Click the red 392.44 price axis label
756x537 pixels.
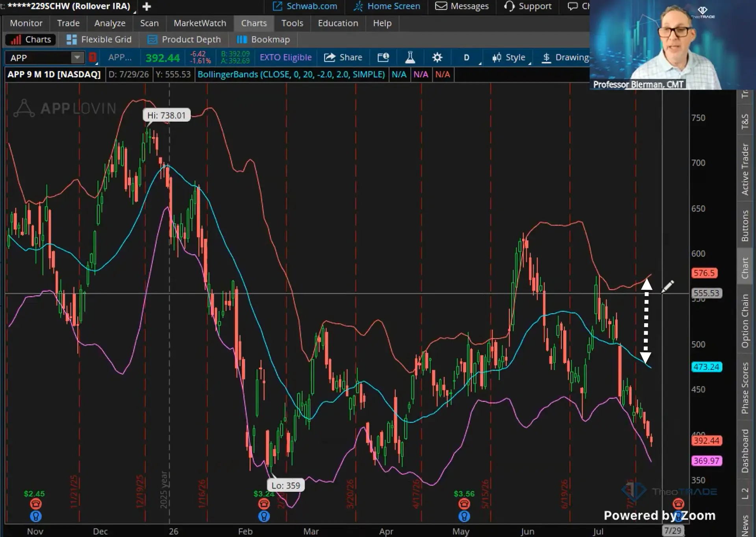[706, 441]
